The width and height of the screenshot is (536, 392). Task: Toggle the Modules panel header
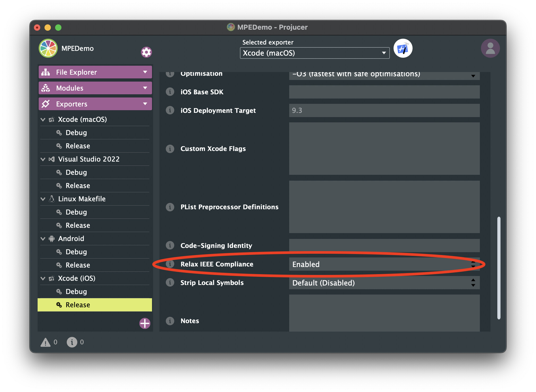(95, 88)
